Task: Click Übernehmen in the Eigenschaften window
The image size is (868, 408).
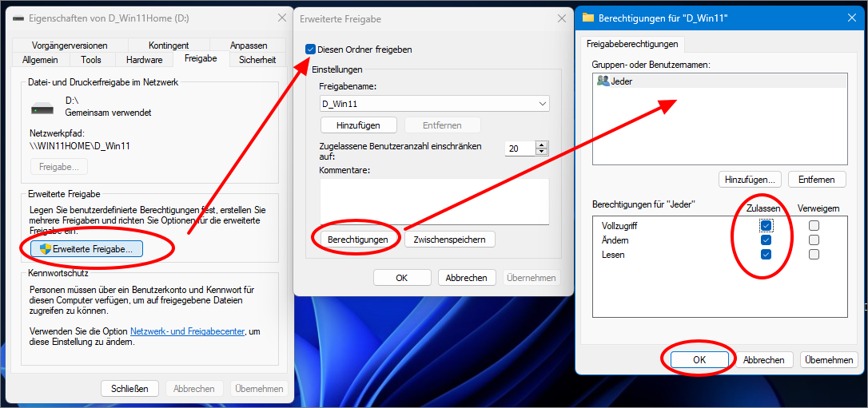Action: [259, 389]
